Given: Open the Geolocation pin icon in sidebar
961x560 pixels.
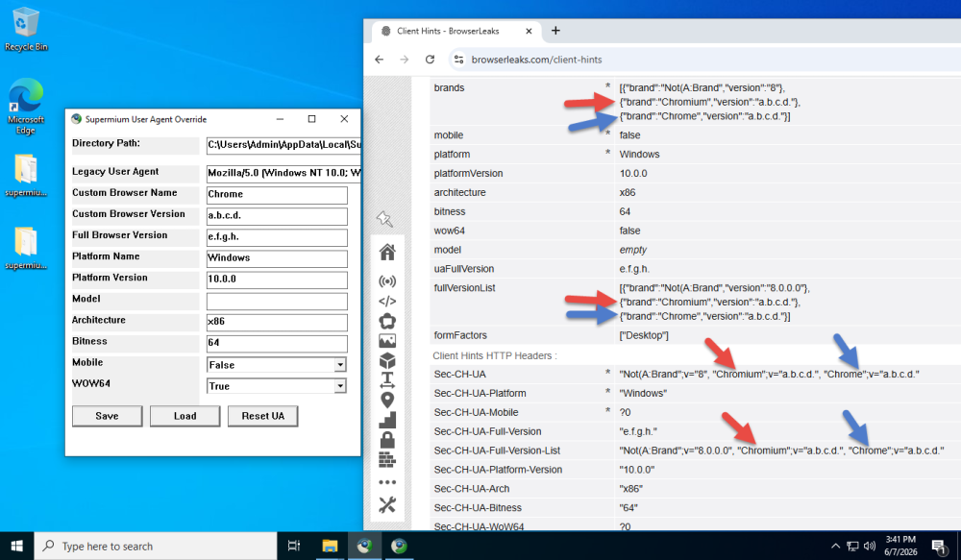Looking at the screenshot, I should point(387,401).
